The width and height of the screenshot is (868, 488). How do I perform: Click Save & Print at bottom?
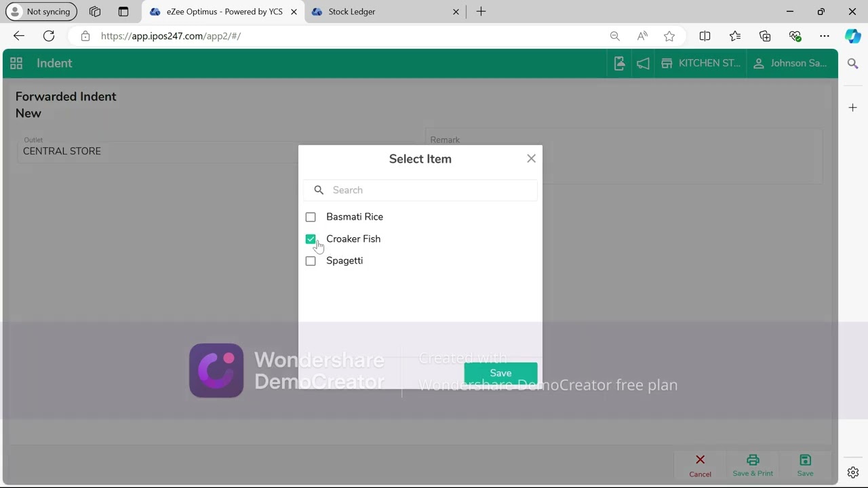(x=753, y=466)
